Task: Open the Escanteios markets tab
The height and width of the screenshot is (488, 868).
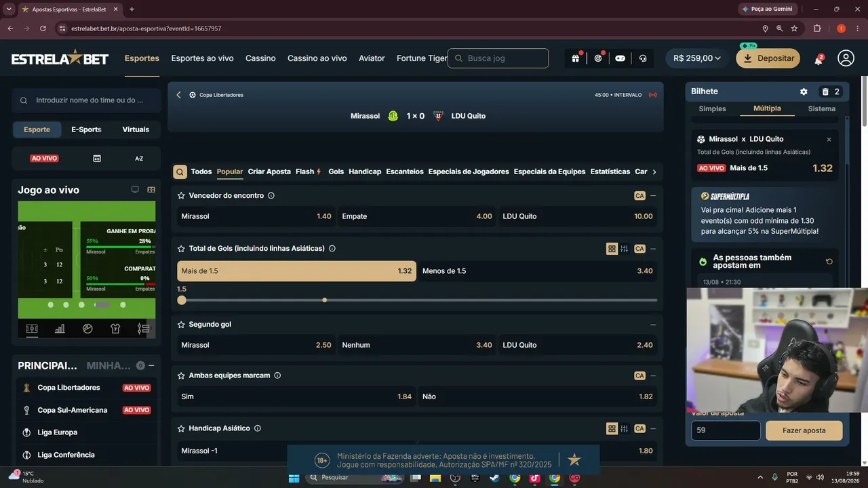Action: [x=405, y=172]
